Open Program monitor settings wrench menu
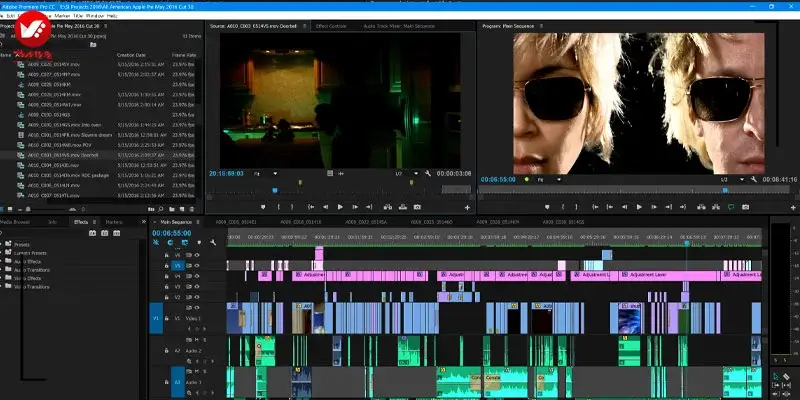This screenshot has width=800, height=400. tap(754, 180)
